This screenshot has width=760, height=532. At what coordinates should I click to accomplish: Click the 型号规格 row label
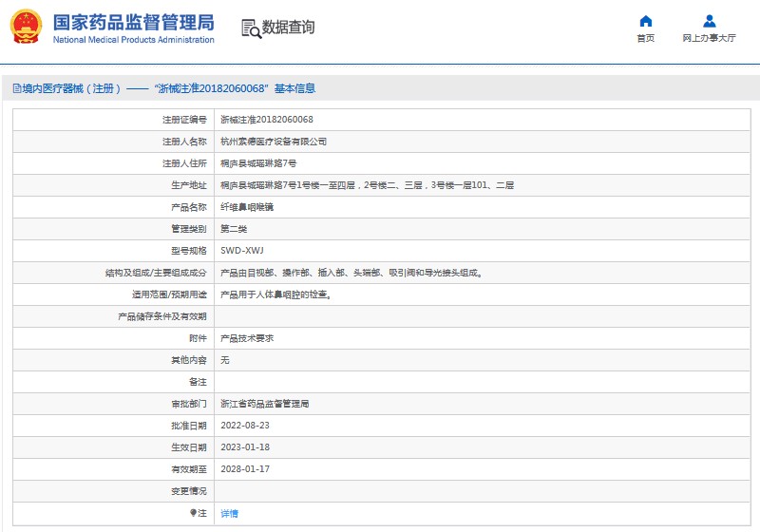[188, 251]
